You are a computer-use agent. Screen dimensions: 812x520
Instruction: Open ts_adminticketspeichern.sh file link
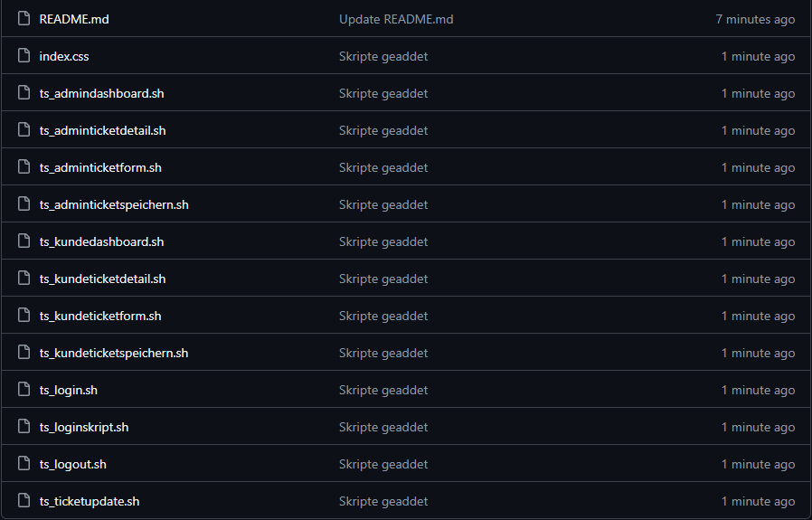[x=114, y=204]
